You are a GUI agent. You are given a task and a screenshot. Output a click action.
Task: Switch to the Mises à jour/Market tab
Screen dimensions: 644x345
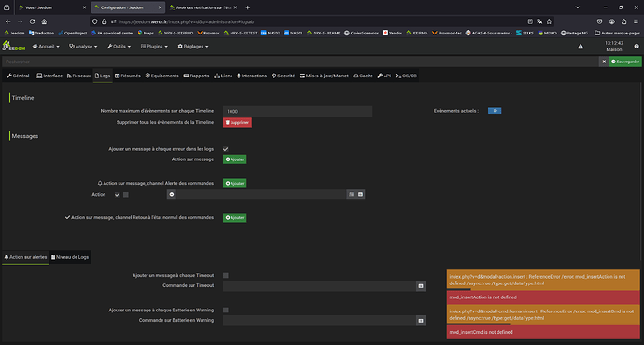[324, 76]
